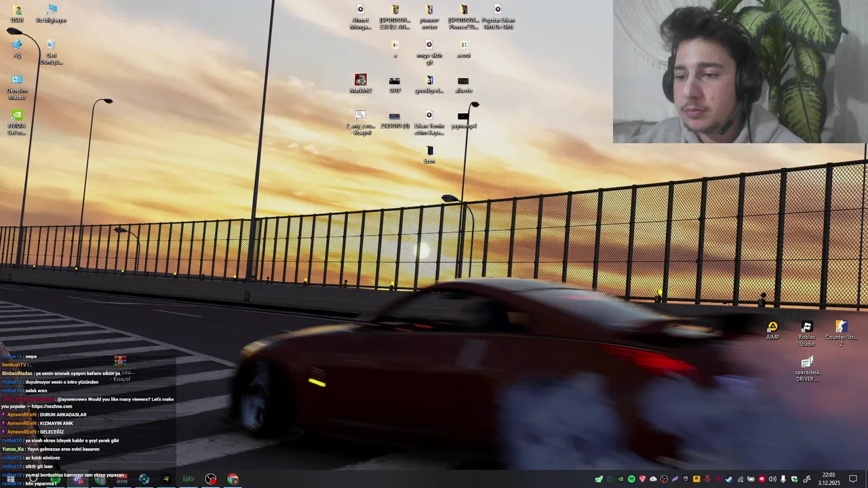The image size is (868, 488).
Task: Open the Ağ network desktop icon
Action: (x=17, y=49)
